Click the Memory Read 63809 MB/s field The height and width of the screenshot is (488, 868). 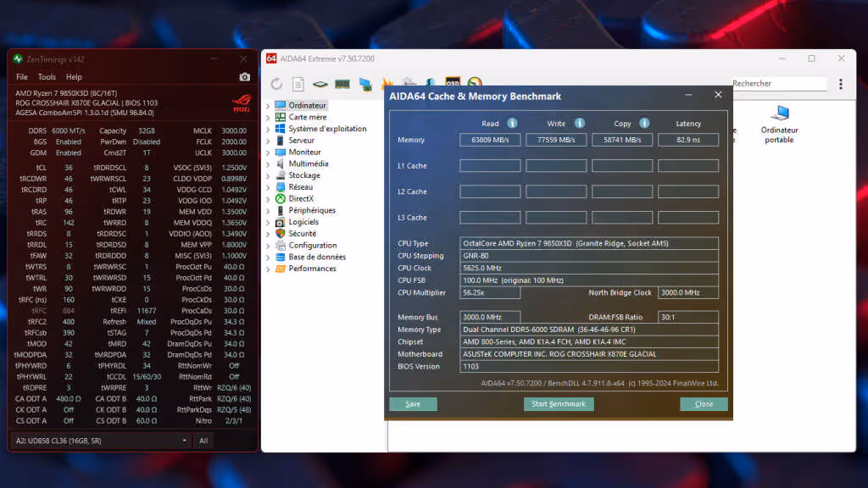click(490, 140)
